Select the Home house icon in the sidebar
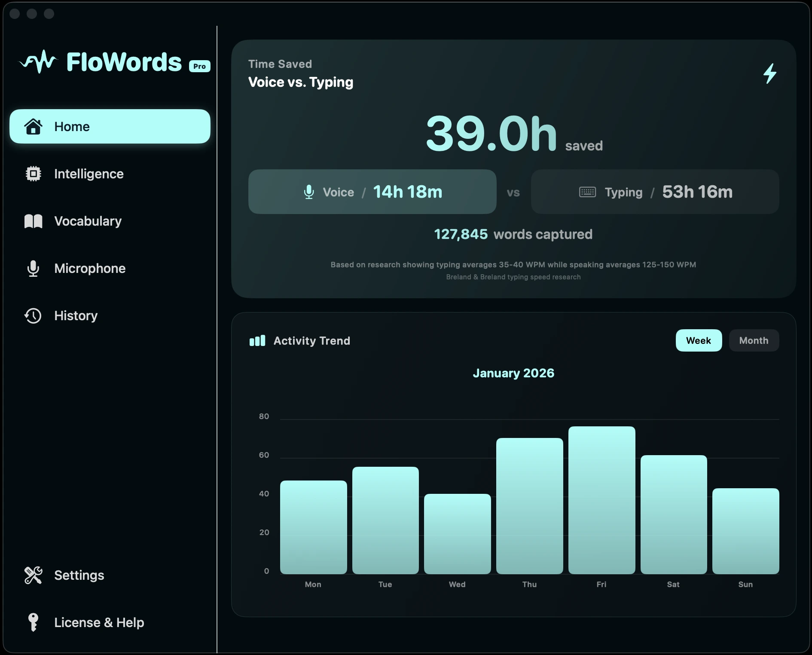 click(x=34, y=126)
